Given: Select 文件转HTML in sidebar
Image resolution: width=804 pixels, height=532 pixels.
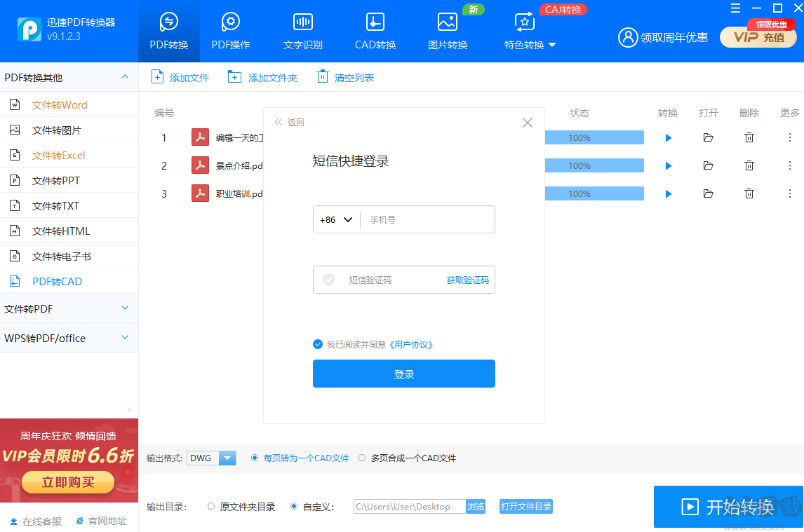Looking at the screenshot, I should [69, 231].
